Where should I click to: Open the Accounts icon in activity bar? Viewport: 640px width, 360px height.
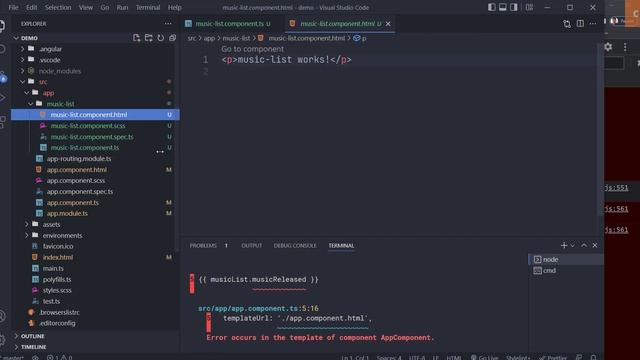(2, 316)
